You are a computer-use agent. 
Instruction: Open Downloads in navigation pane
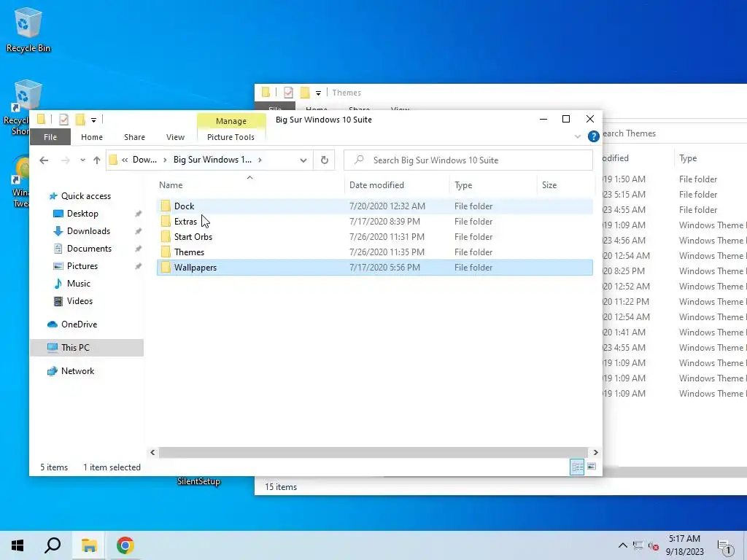[x=88, y=231]
